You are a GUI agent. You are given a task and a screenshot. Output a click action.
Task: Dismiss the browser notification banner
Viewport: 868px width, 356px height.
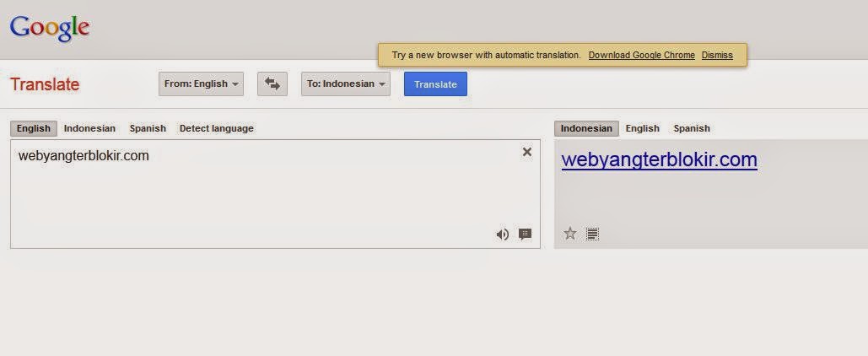717,56
